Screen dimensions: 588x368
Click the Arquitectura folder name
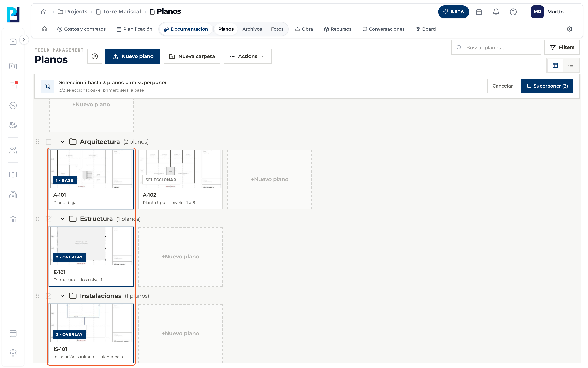[x=100, y=142]
